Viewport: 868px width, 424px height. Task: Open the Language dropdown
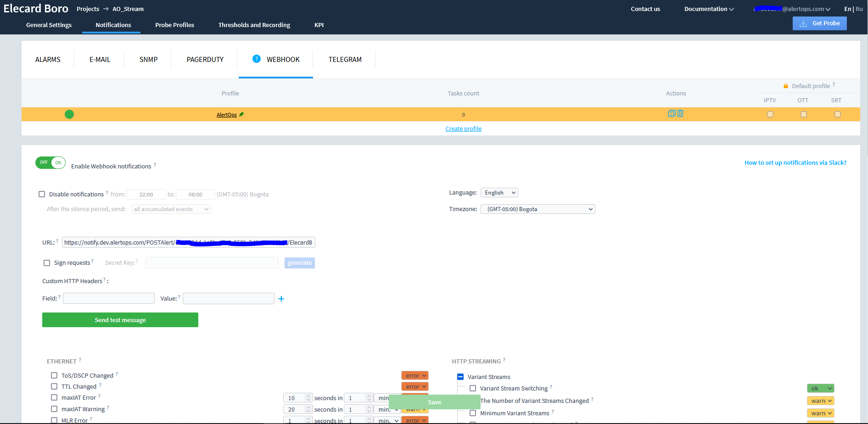(x=499, y=193)
